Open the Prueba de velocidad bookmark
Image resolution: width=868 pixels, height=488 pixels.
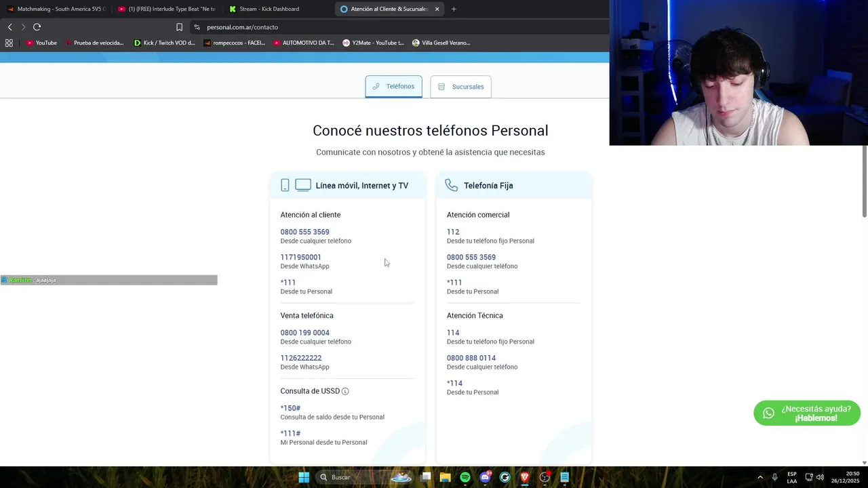point(95,43)
